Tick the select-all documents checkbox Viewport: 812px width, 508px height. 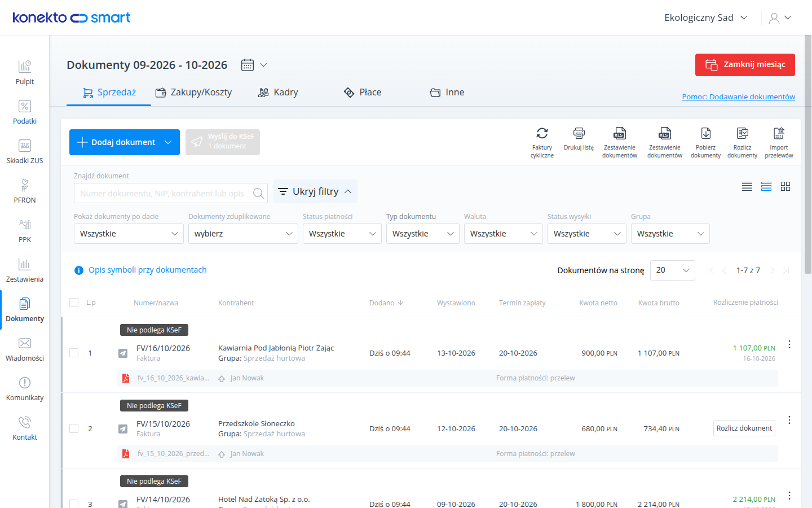(x=74, y=303)
